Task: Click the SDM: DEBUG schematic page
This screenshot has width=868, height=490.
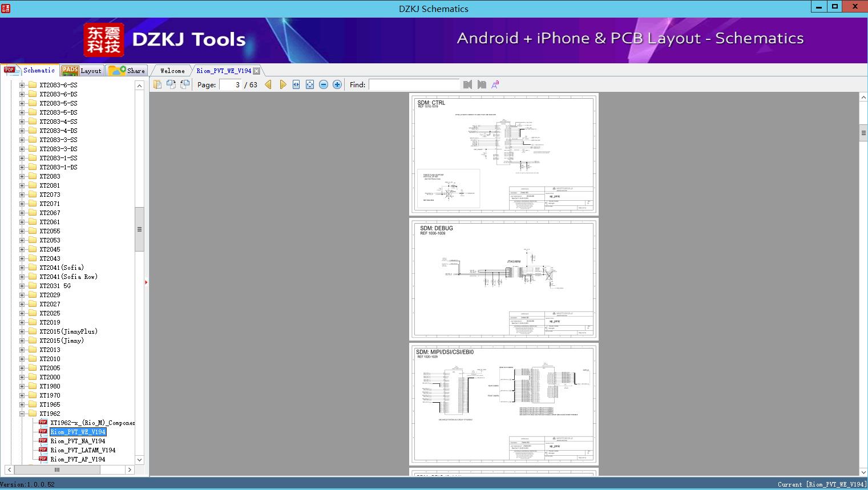Action: click(503, 279)
